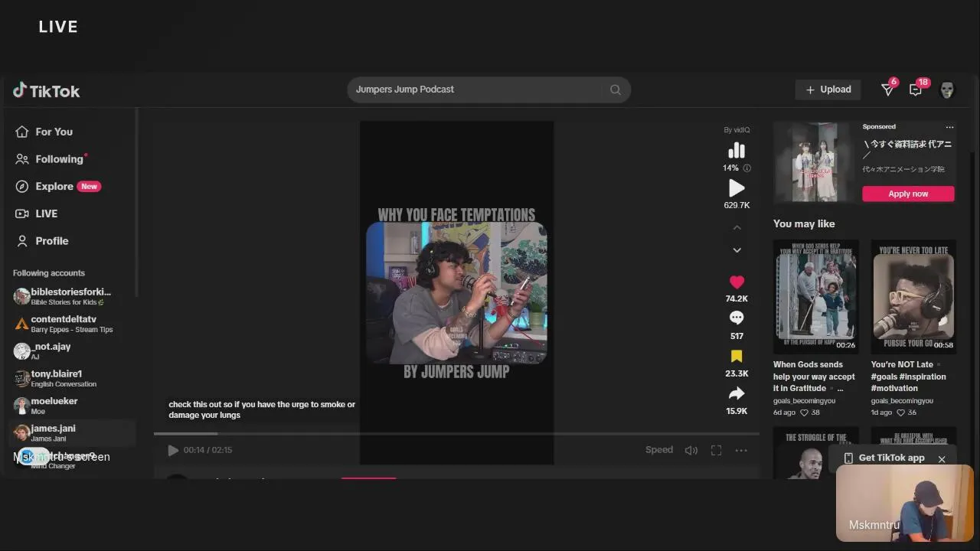Open _not.ajay account
The height and width of the screenshot is (551, 980).
click(70, 350)
